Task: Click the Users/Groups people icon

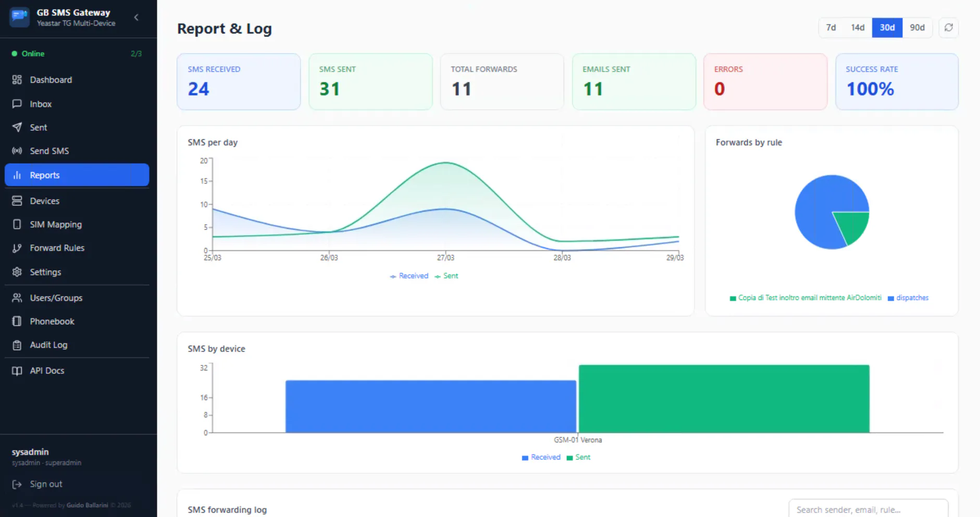Action: pyautogui.click(x=17, y=298)
